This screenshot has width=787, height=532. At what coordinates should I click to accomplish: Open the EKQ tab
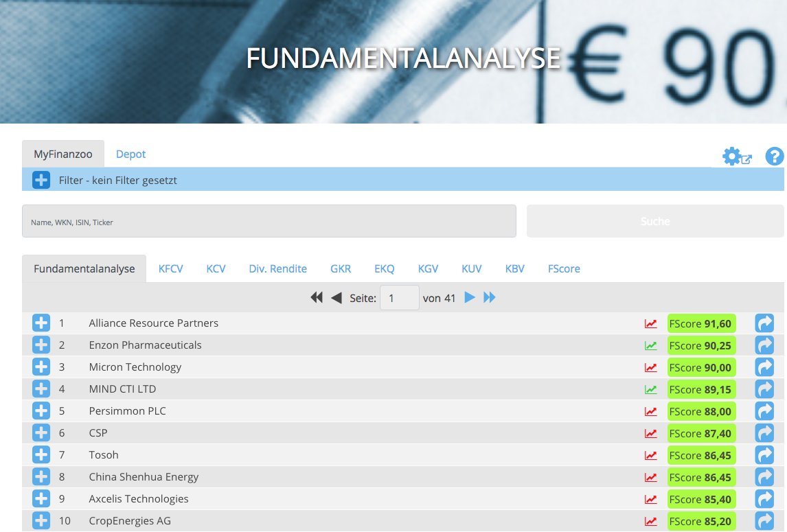click(385, 268)
